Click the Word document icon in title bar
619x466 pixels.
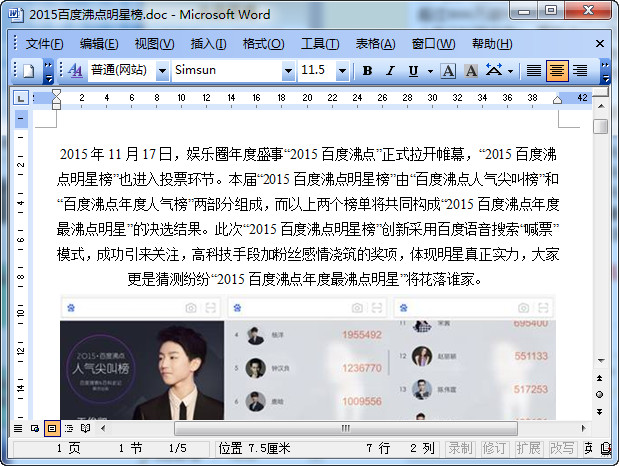click(x=15, y=15)
